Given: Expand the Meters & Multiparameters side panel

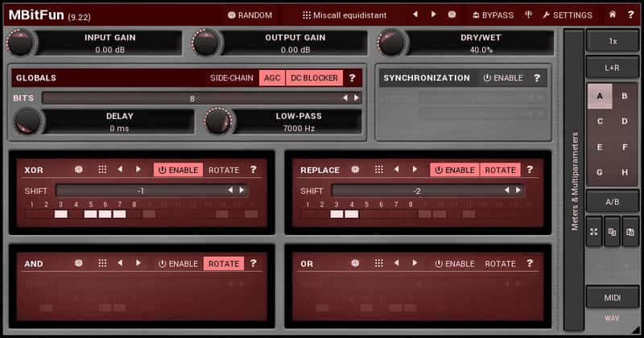Looking at the screenshot, I should (574, 180).
